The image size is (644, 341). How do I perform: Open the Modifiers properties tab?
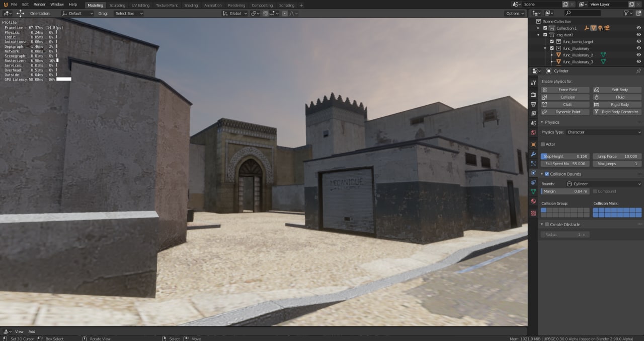[x=533, y=154]
